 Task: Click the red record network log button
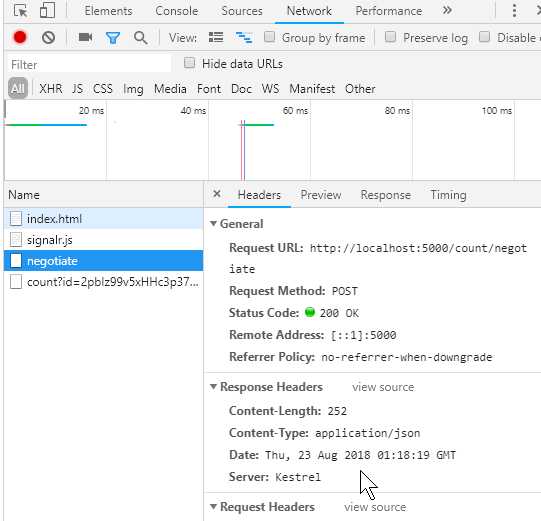[x=20, y=37]
